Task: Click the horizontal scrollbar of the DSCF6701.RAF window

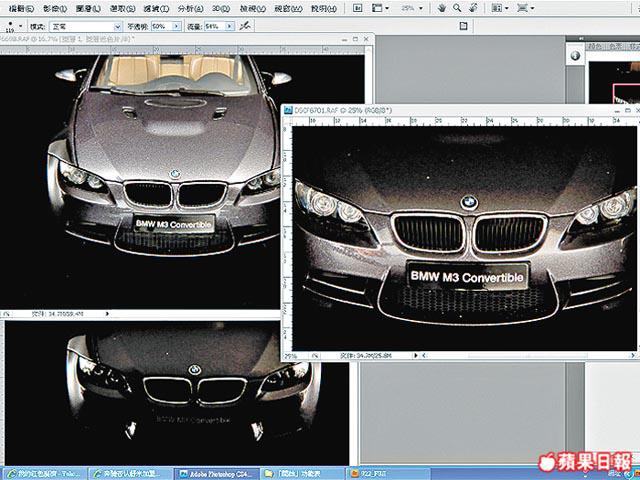Action: coord(528,356)
